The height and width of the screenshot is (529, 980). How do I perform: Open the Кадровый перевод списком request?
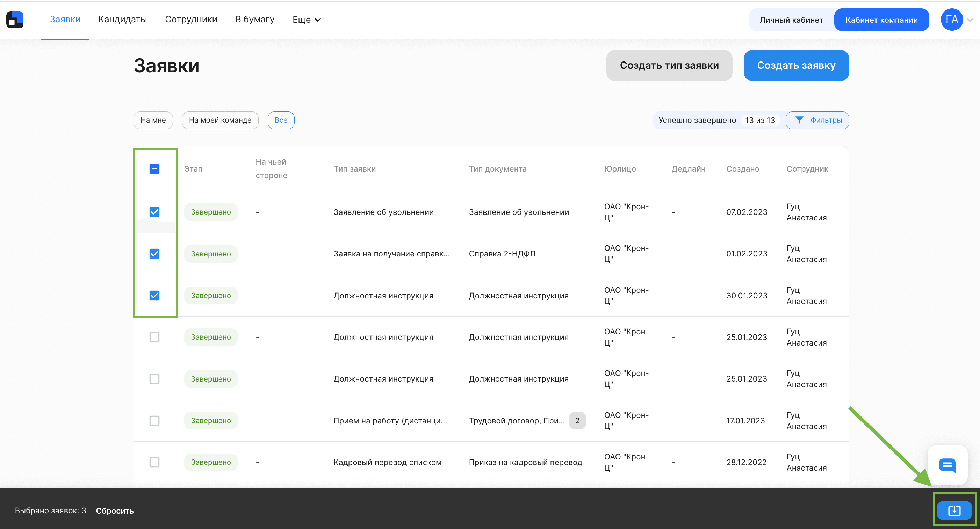(387, 463)
